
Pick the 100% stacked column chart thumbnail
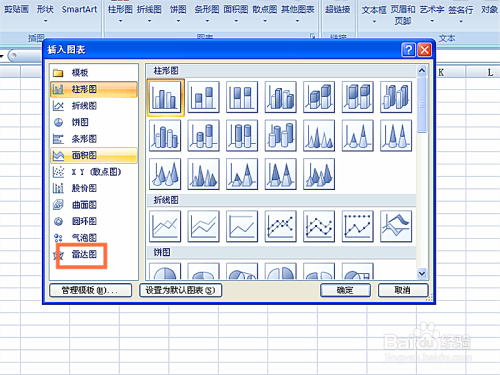pyautogui.click(x=242, y=97)
